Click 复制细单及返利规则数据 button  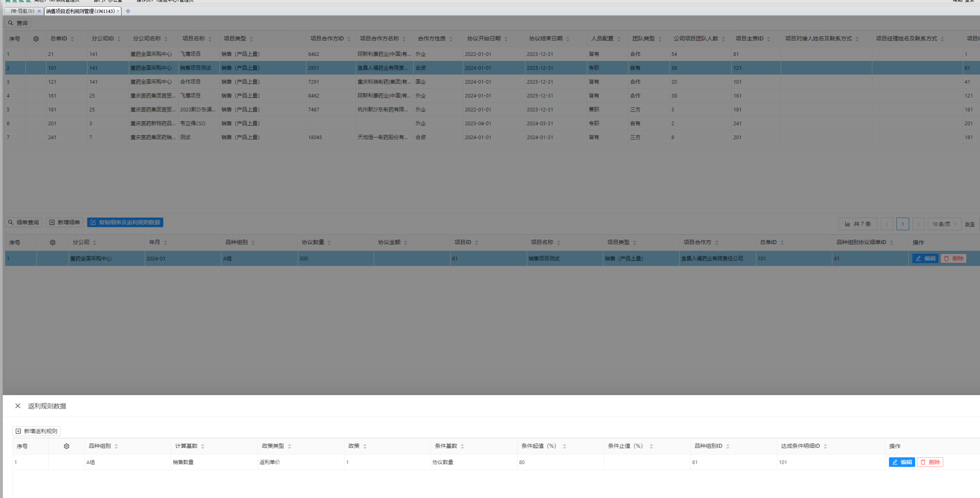tap(125, 222)
